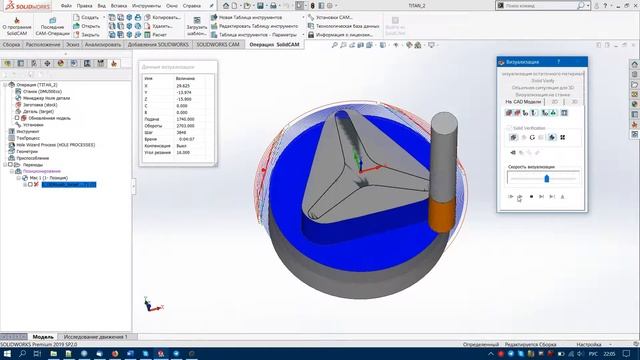Click the Удалить icon in ribbon

(159, 26)
